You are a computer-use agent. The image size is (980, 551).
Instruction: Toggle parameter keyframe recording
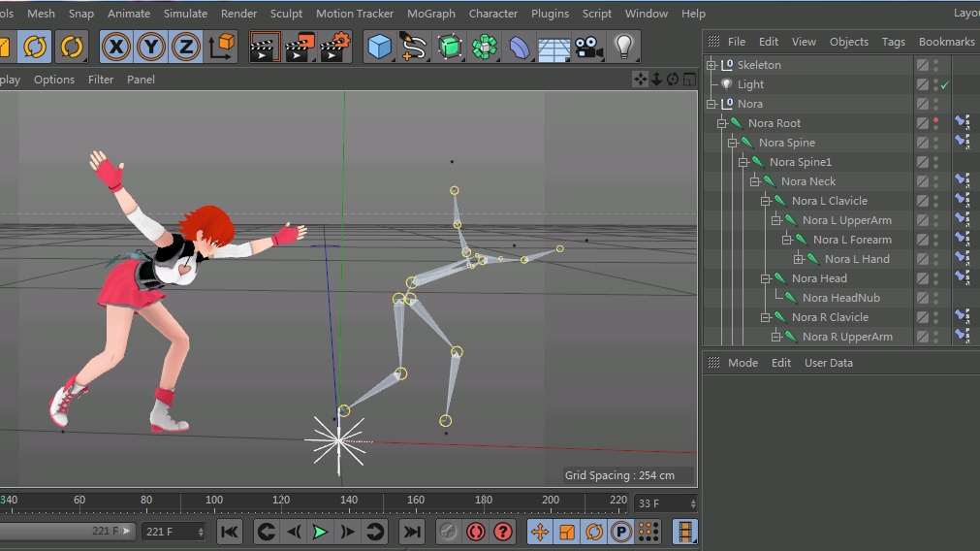(x=621, y=532)
